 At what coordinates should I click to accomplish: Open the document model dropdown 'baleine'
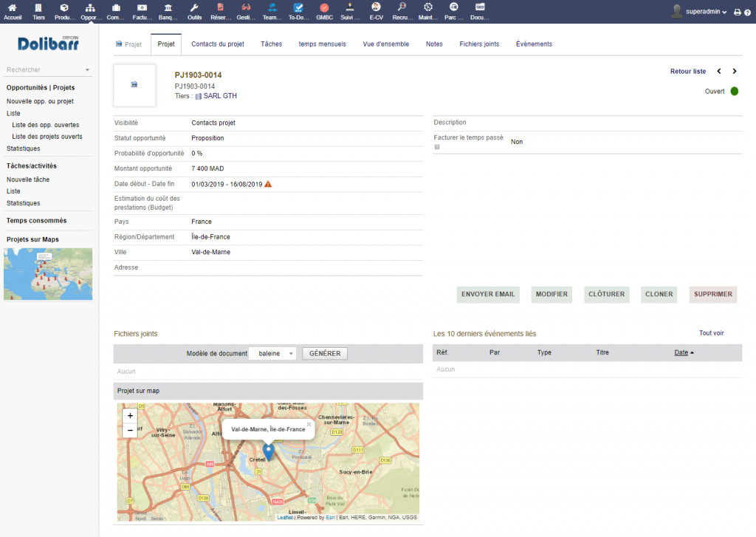pyautogui.click(x=272, y=354)
